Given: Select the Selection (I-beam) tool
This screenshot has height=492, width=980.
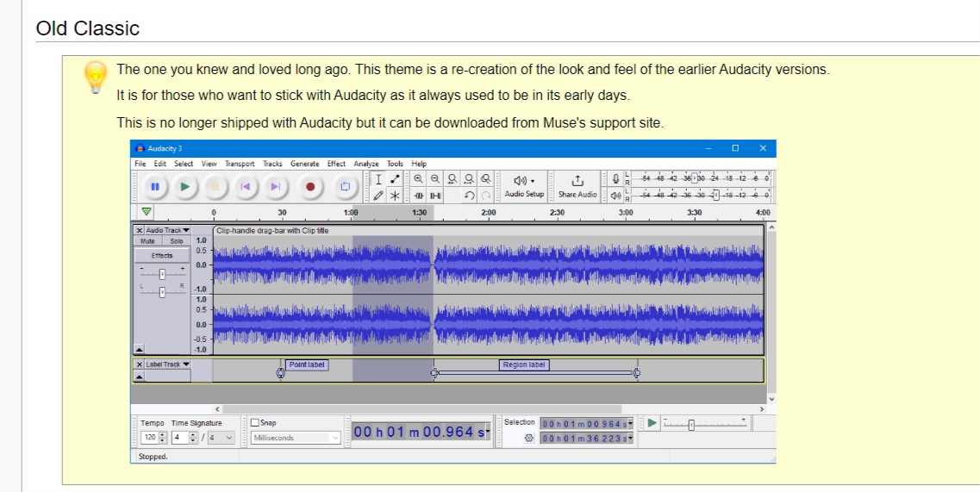Looking at the screenshot, I should click(x=378, y=179).
